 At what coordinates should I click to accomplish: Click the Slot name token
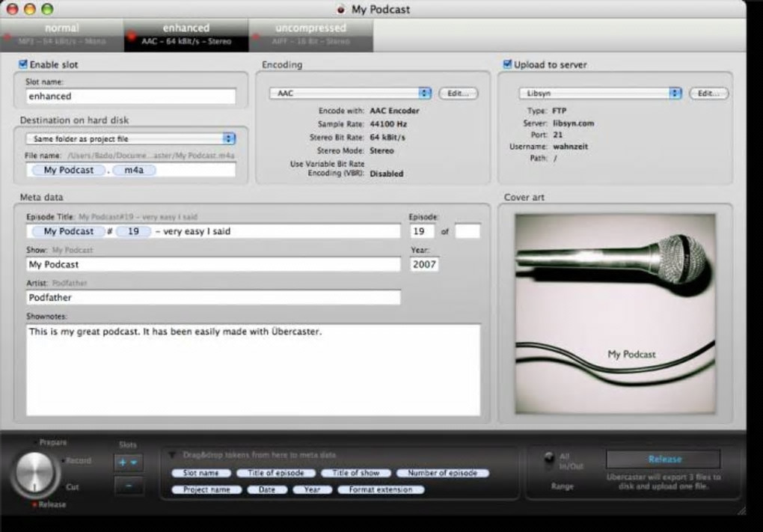tap(200, 473)
